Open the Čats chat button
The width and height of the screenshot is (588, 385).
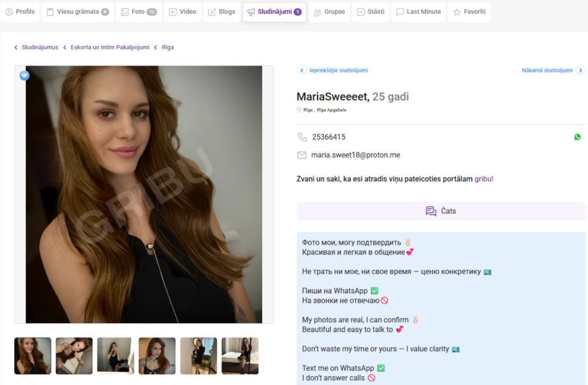441,211
